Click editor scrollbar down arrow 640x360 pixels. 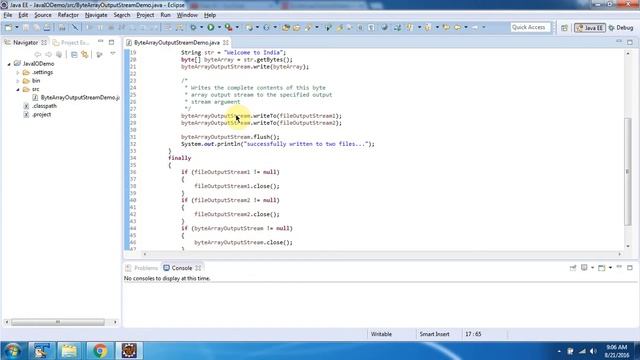(x=628, y=246)
